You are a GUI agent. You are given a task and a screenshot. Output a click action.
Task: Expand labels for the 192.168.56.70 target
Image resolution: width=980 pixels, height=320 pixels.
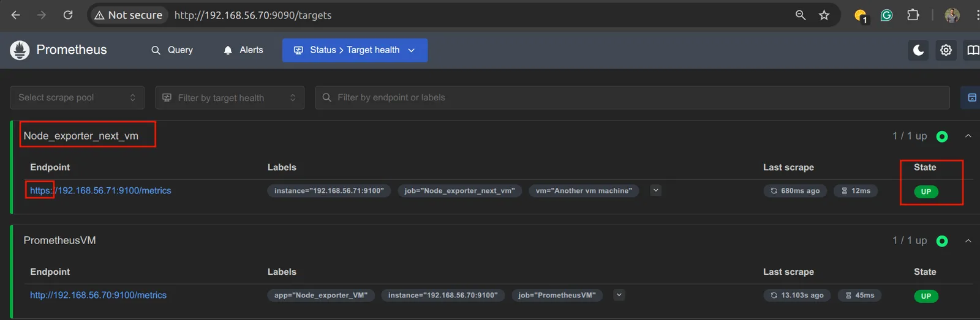619,295
